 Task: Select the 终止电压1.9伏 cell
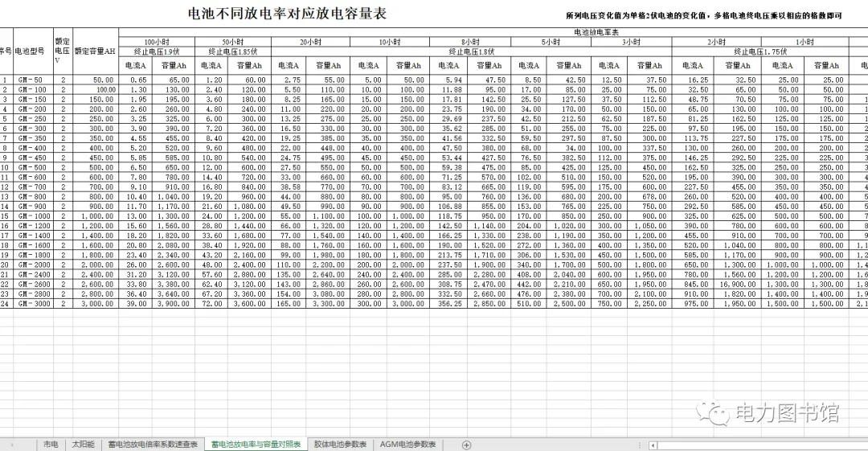(157, 51)
